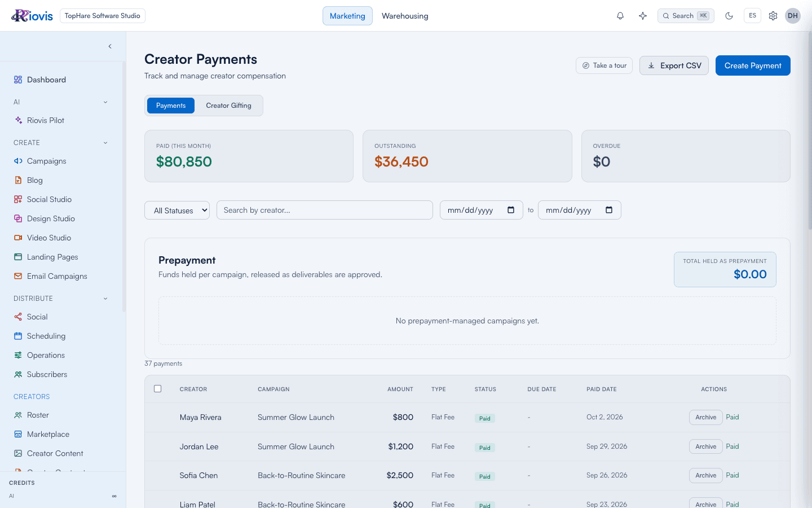Open Design Studio in sidebar

[x=61, y=218]
